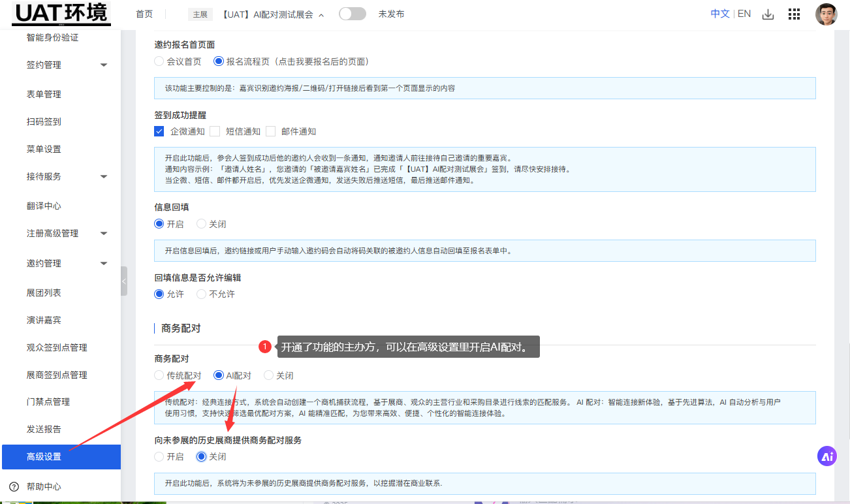Click the help center question mark icon
This screenshot has height=504, width=850.
tap(14, 486)
